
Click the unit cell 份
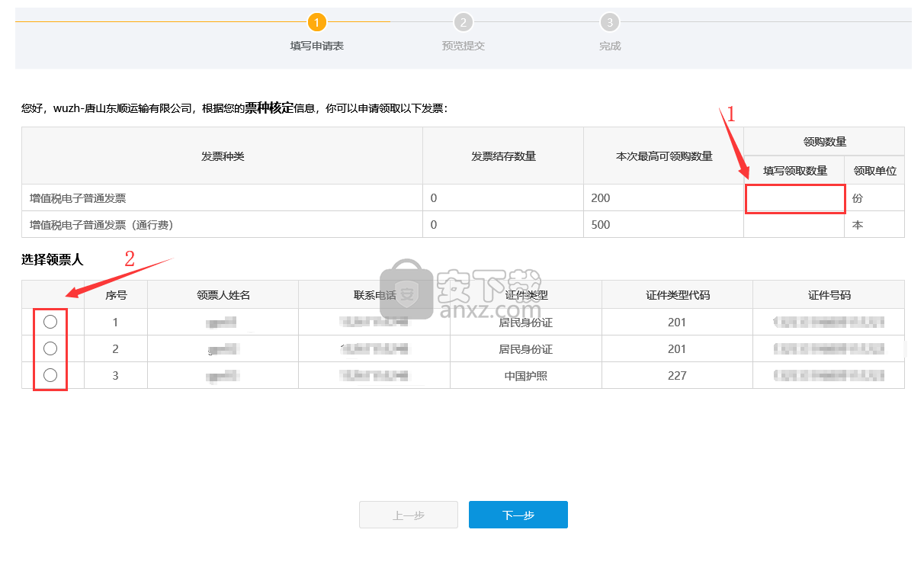coord(858,198)
